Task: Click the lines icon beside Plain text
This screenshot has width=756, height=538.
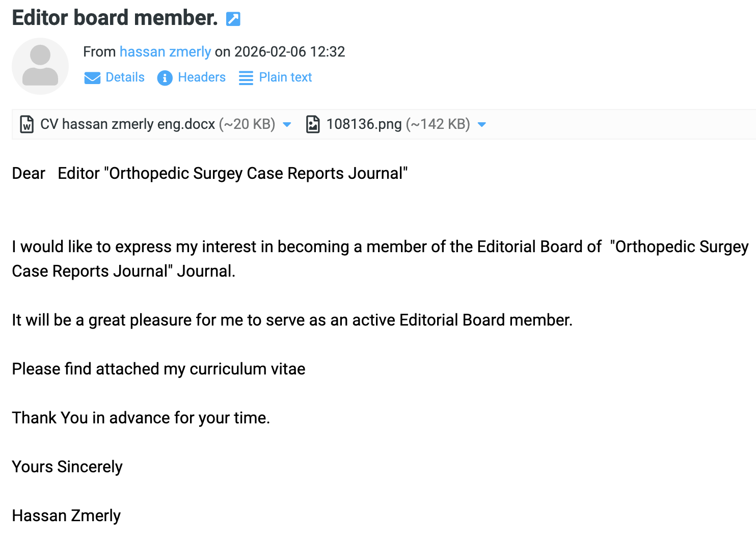Action: pos(246,78)
